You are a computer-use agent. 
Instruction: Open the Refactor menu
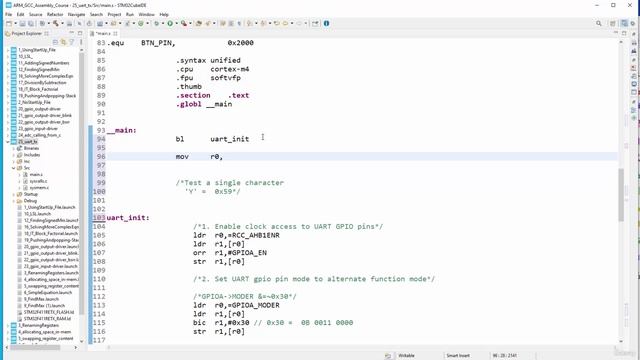[x=55, y=14]
